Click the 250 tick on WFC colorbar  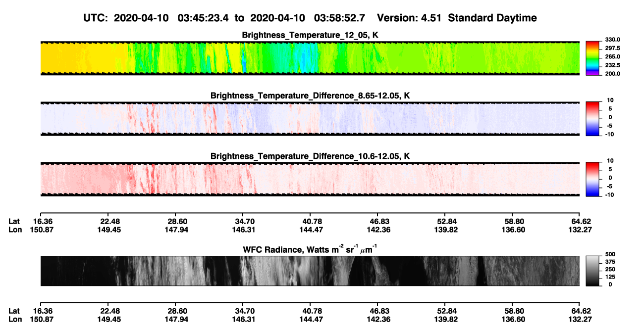[x=610, y=269]
